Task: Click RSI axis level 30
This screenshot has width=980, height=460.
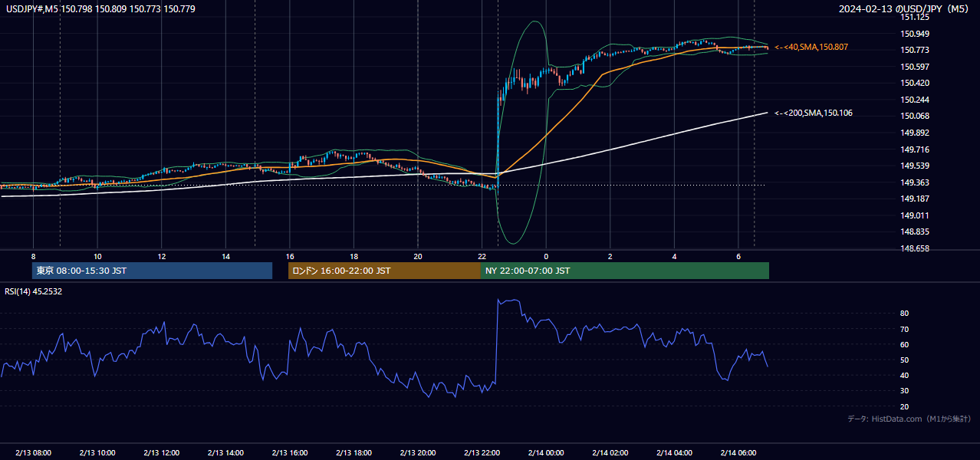Action: (x=905, y=390)
